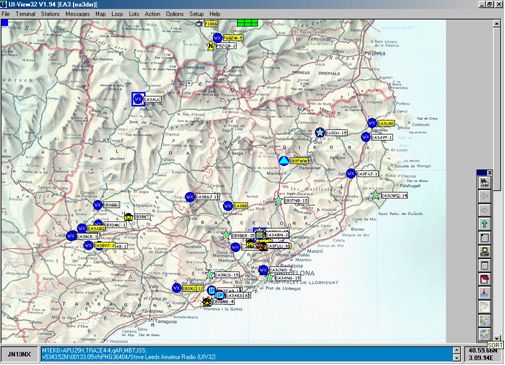Image resolution: width=505 pixels, height=365 pixels.
Task: Click the top map-load toolbar icon
Action: pos(484,183)
